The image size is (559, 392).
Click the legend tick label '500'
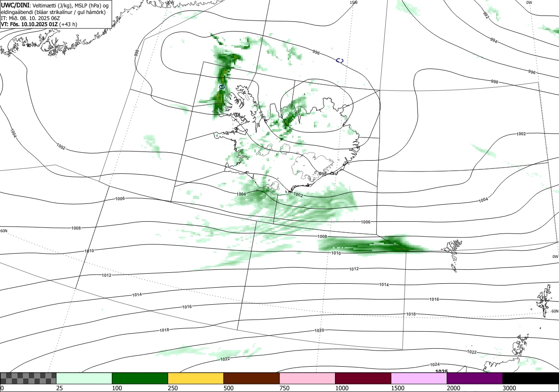(x=229, y=388)
